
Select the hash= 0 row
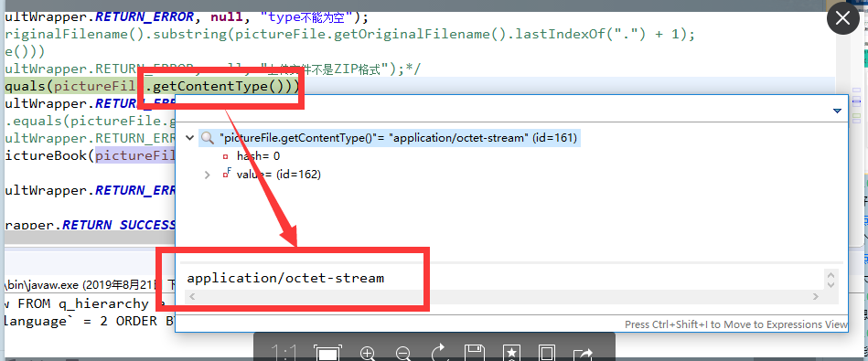pos(251,156)
